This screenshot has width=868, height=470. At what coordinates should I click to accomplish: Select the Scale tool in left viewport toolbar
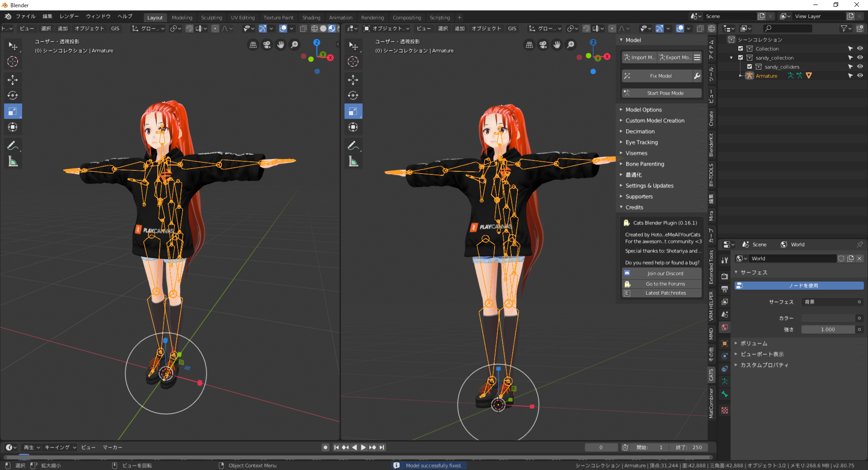(x=13, y=111)
